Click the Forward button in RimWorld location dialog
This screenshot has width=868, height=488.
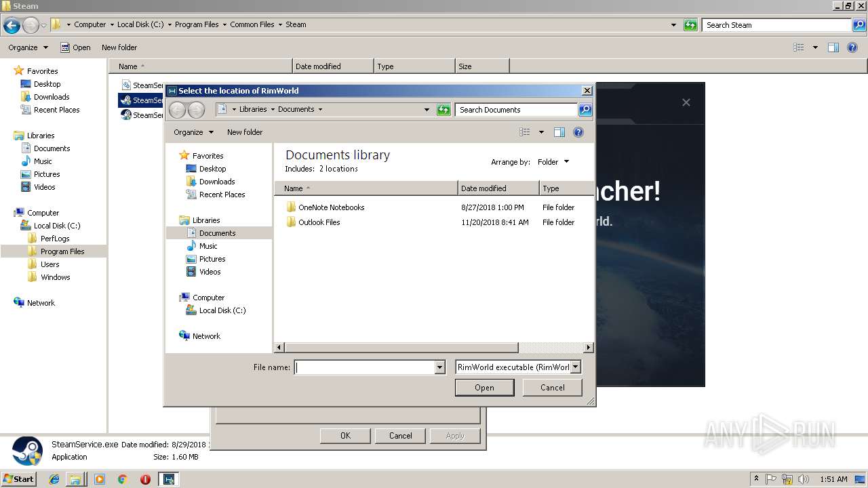pos(196,110)
